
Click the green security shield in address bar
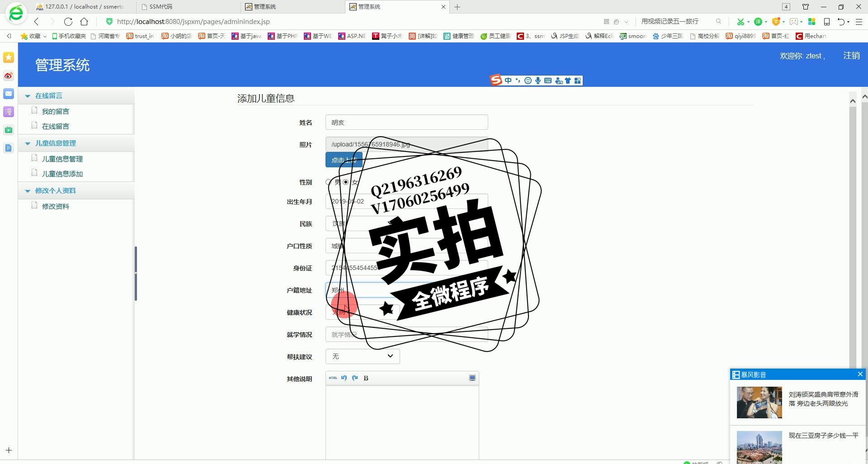[x=109, y=21]
